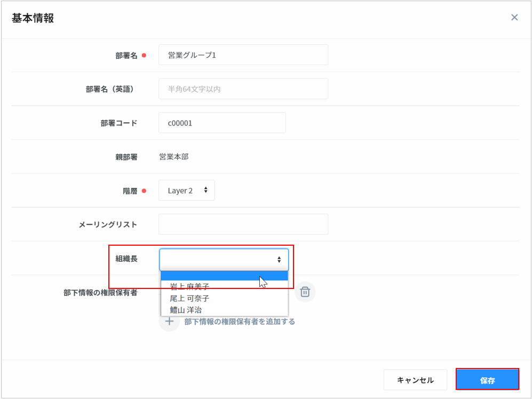532x399 pixels.
Task: Click the 部下情報の権限保持者を追加する link
Action: click(x=240, y=322)
